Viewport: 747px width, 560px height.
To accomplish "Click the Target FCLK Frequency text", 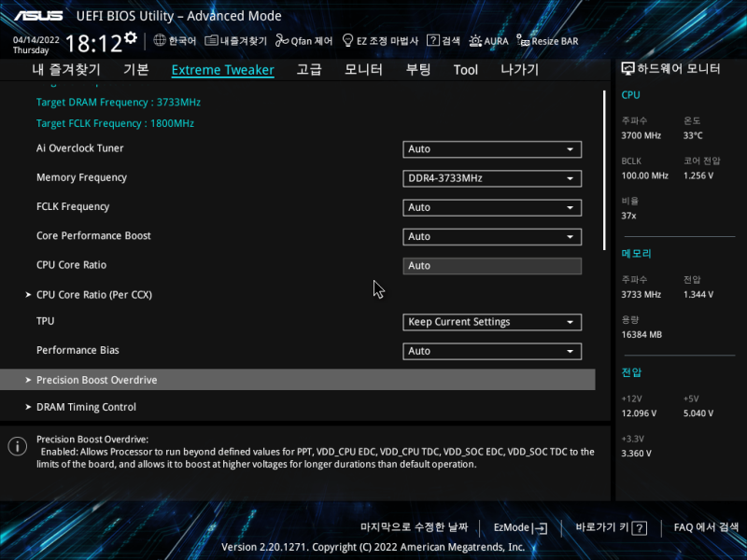I will pyautogui.click(x=115, y=123).
